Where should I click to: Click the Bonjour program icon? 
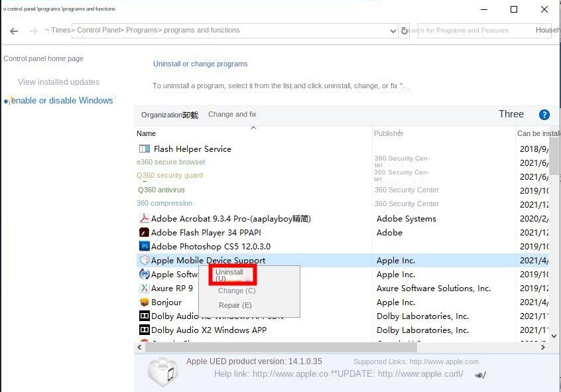pyautogui.click(x=144, y=302)
